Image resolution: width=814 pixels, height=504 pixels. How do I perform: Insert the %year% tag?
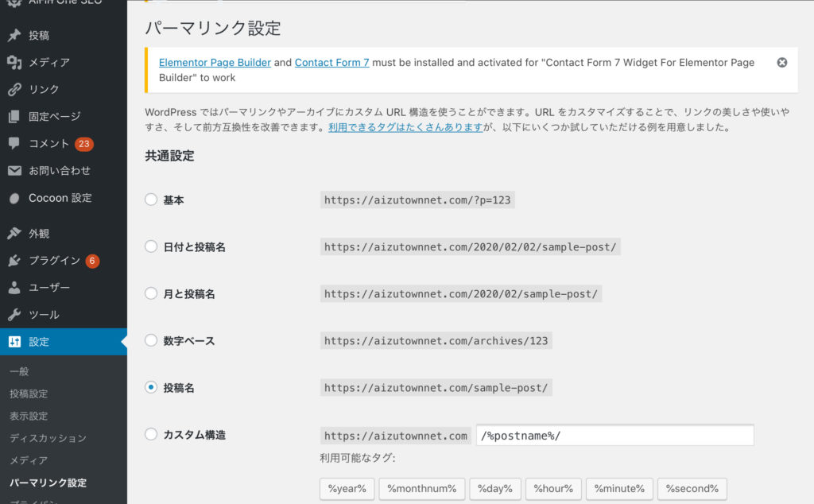tap(347, 488)
